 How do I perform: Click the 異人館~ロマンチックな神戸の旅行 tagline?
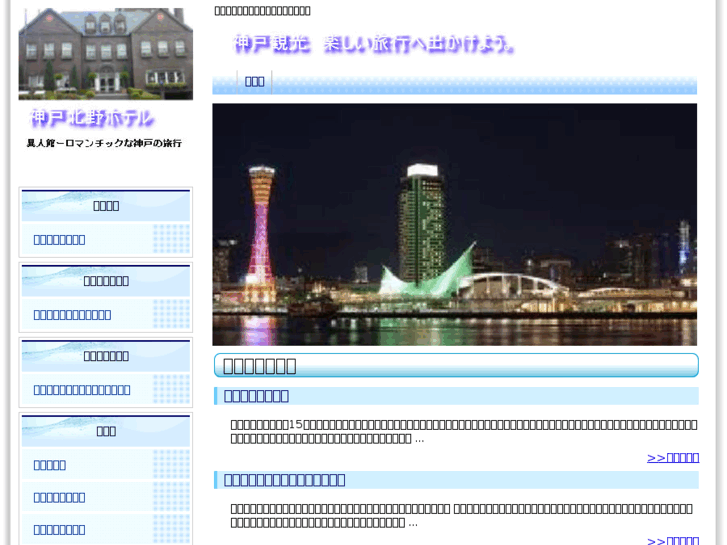104,143
